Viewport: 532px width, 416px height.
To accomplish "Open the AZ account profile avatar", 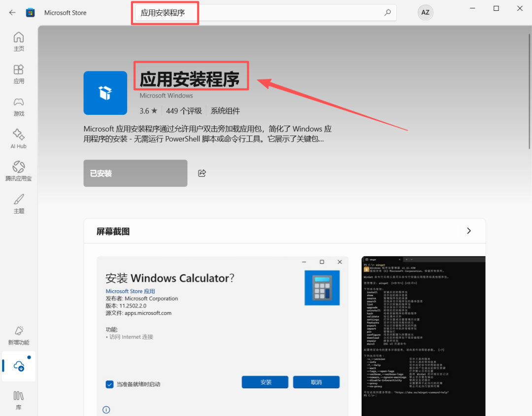I will (x=425, y=12).
